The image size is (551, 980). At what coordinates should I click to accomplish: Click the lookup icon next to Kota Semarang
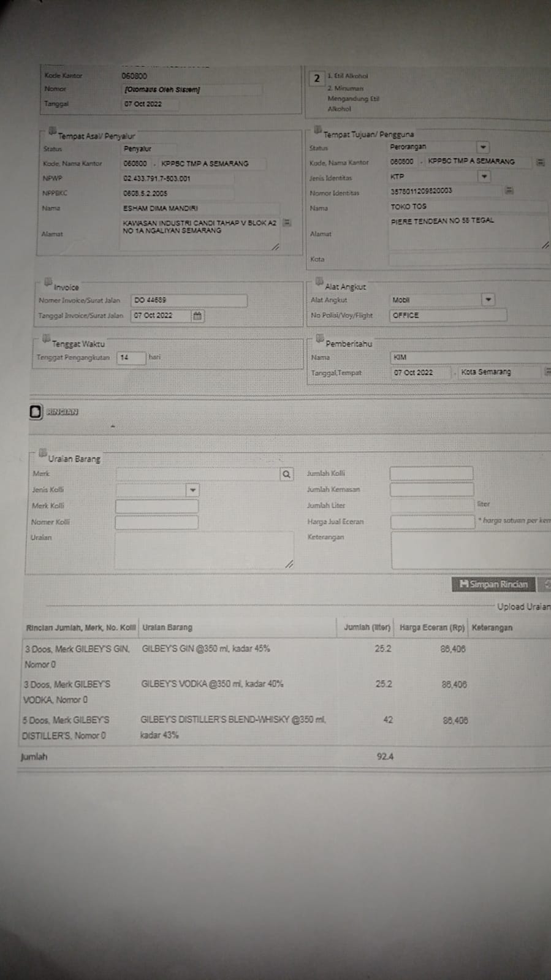pyautogui.click(x=547, y=371)
